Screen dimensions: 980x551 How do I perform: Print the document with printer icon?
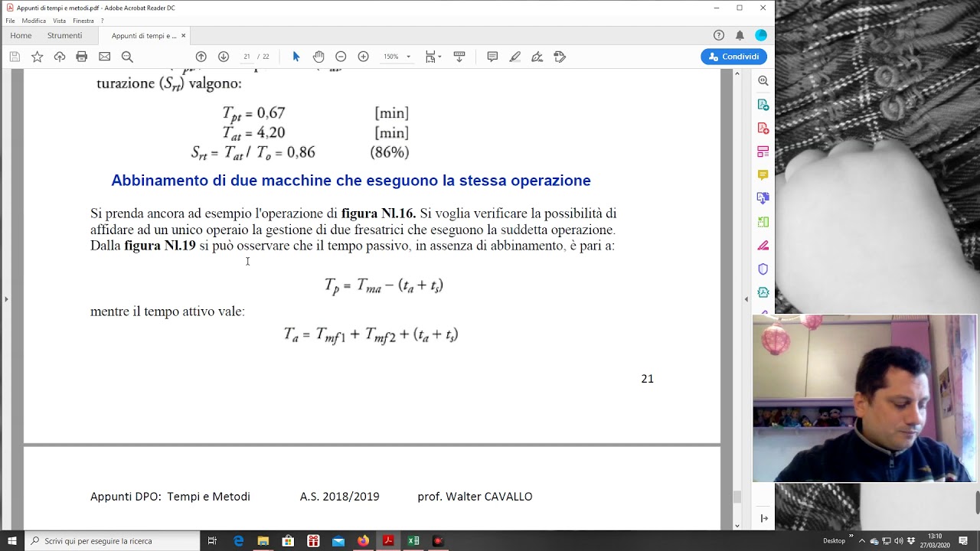[82, 57]
